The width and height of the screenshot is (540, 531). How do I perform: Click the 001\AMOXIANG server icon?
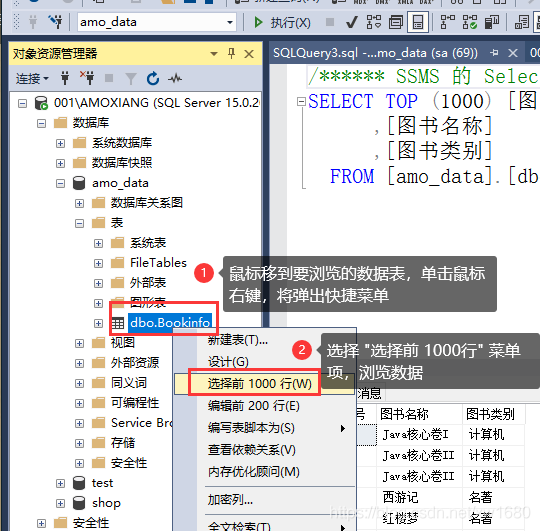point(41,103)
